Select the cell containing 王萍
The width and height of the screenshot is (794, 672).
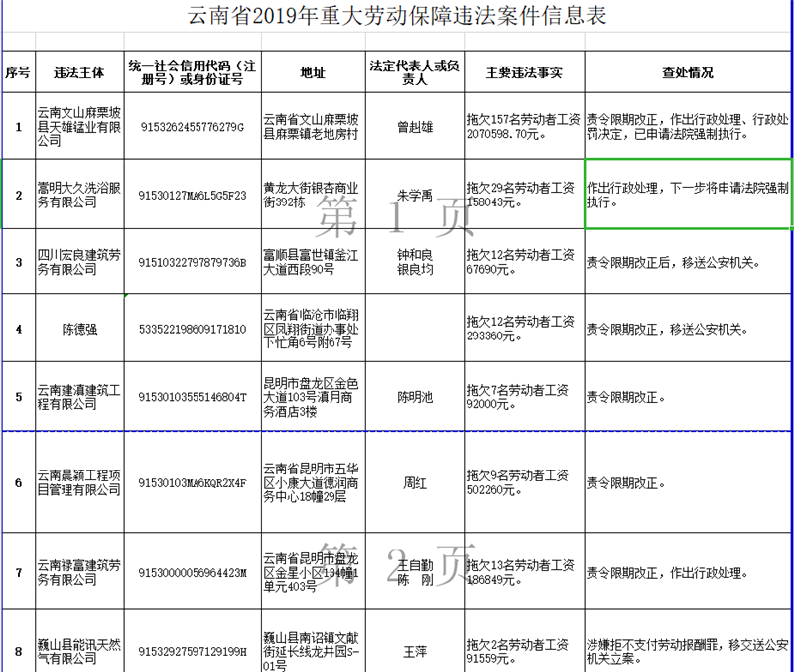click(415, 651)
